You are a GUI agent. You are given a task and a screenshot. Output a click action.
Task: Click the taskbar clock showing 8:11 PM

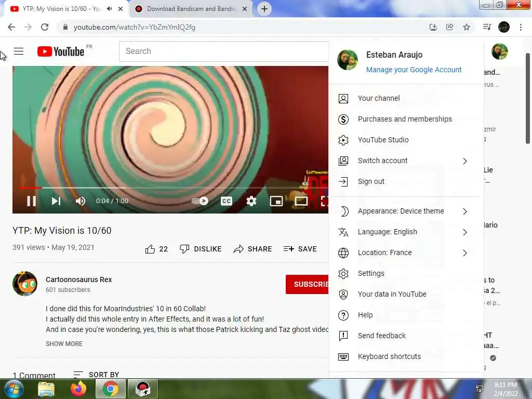[506, 385]
